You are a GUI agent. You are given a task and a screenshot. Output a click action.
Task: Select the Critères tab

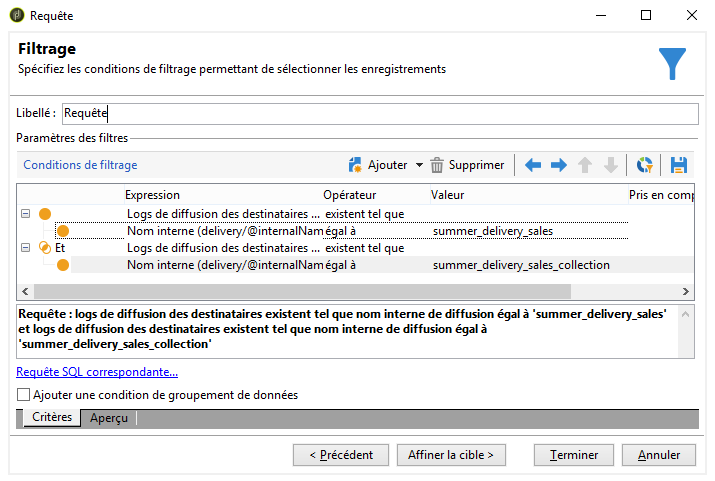[52, 417]
